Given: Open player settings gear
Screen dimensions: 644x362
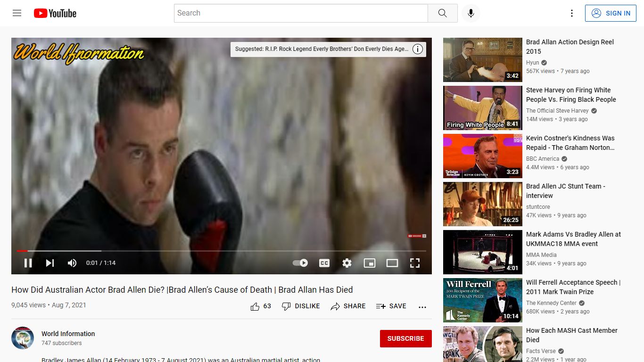Looking at the screenshot, I should coord(347,263).
